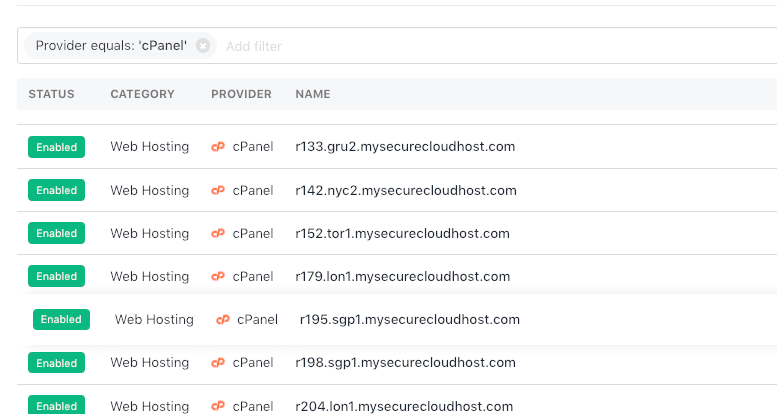
Task: Click Web Hosting category in r142.nyc2 row
Action: (x=150, y=190)
